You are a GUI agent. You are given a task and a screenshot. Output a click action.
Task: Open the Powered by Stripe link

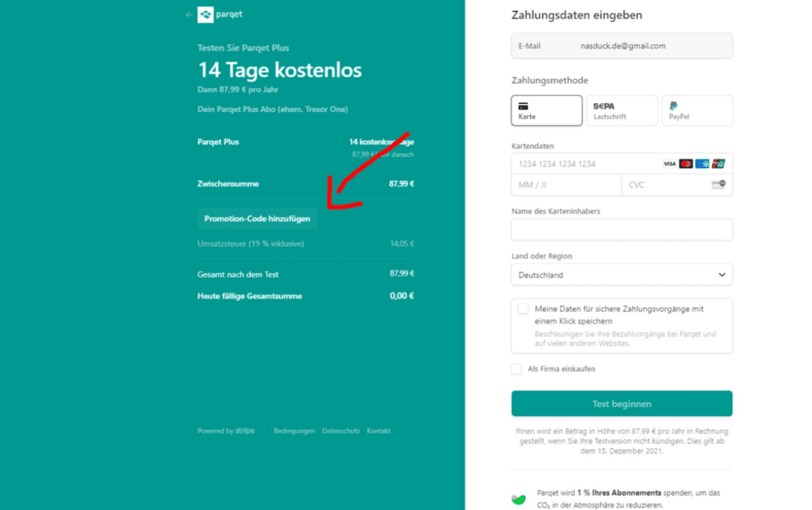point(226,431)
